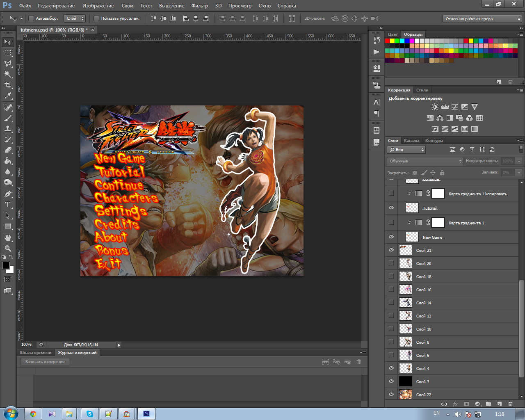Select the Pen tool
The image size is (525, 420).
(8, 194)
